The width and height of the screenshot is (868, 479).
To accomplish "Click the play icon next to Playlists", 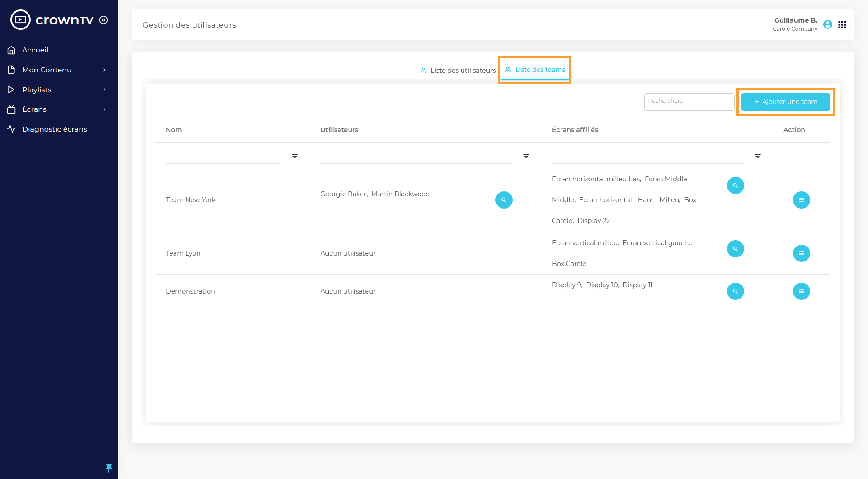I will pos(12,90).
